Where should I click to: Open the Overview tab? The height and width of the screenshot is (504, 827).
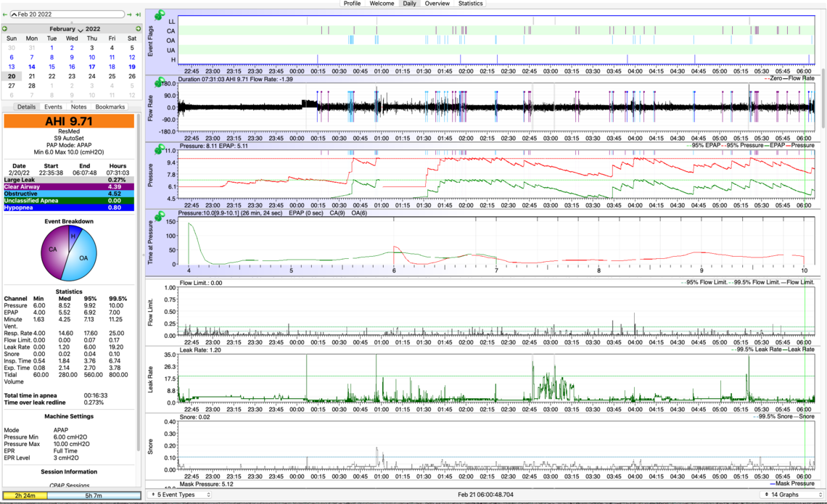tap(437, 3)
